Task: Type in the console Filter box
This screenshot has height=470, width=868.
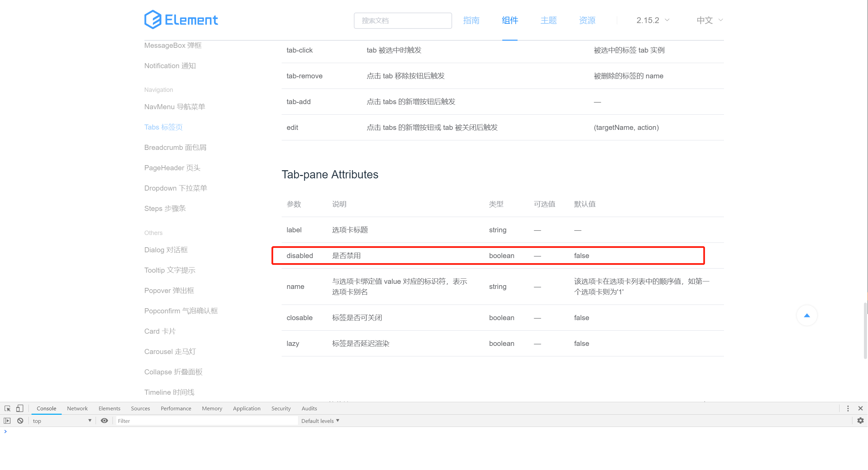Action: tap(207, 420)
